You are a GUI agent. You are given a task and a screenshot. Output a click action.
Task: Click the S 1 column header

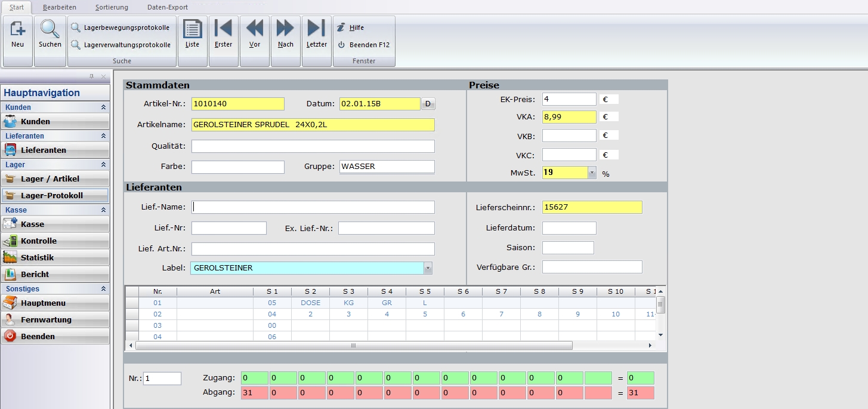tap(272, 291)
